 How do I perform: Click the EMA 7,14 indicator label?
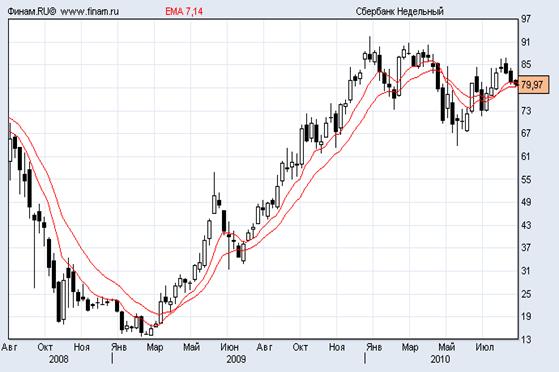pyautogui.click(x=184, y=11)
